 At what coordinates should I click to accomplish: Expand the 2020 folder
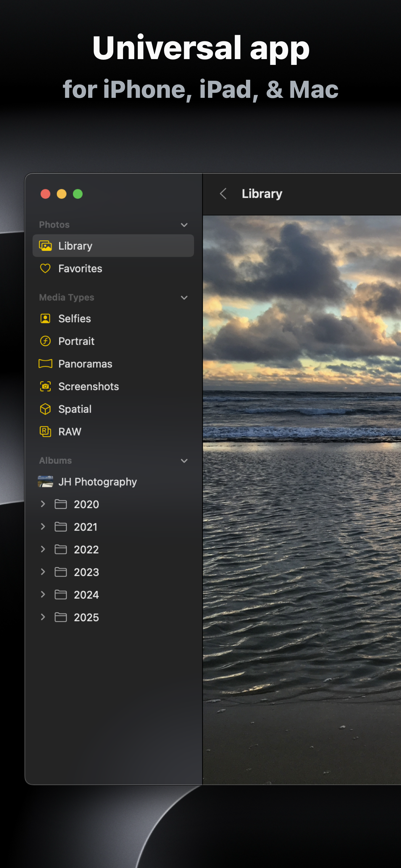coord(43,504)
